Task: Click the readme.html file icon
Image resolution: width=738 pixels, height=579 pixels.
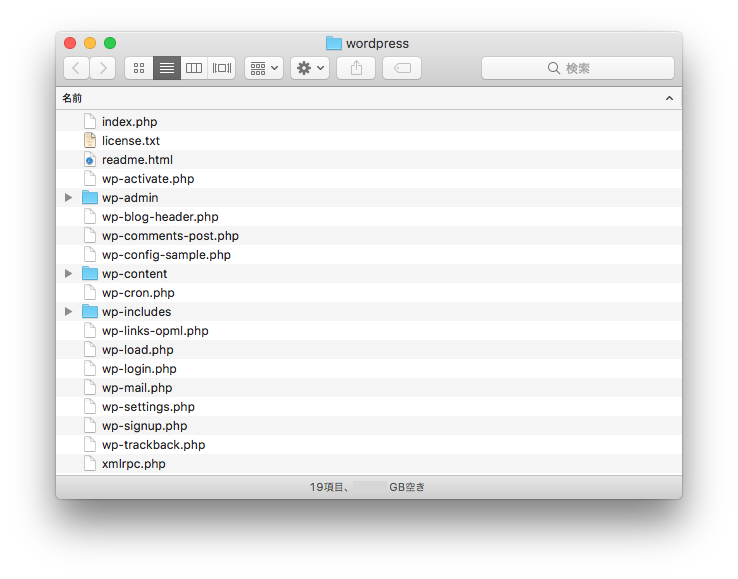Action: [89, 160]
